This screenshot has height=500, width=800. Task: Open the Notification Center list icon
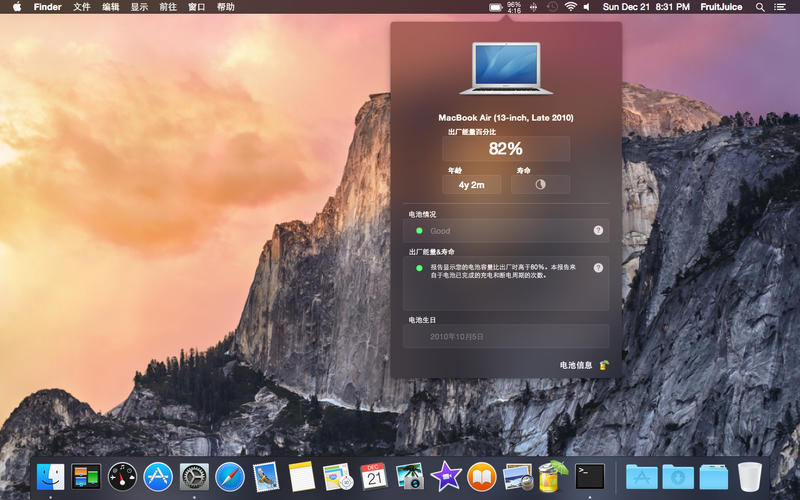pos(780,7)
